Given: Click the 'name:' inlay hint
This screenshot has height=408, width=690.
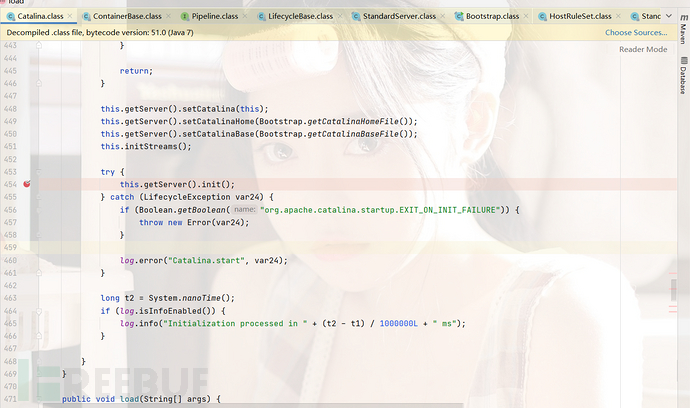Looking at the screenshot, I should point(245,210).
